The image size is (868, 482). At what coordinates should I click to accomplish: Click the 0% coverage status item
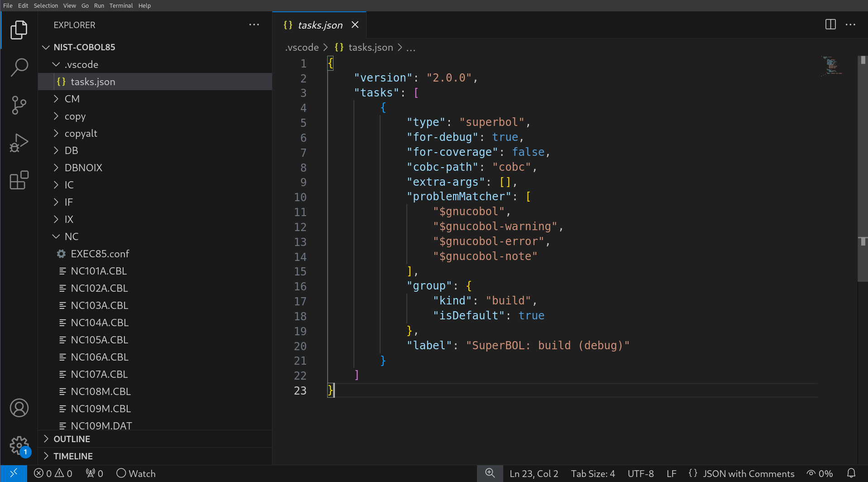[x=820, y=473]
